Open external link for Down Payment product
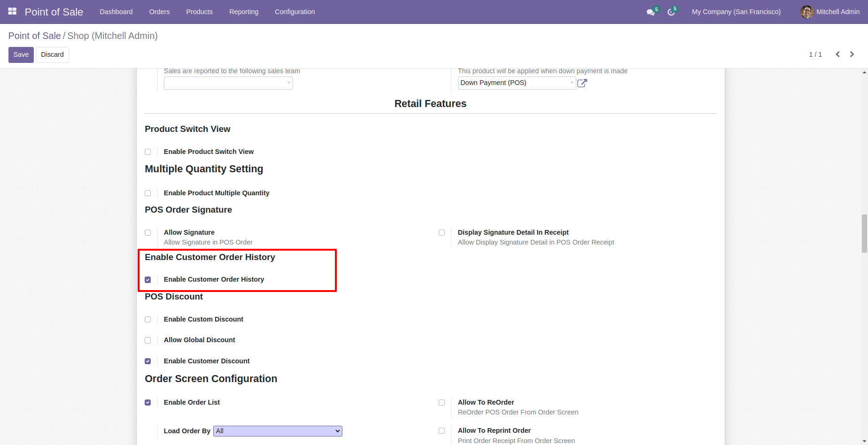The height and width of the screenshot is (445, 868). coord(582,83)
